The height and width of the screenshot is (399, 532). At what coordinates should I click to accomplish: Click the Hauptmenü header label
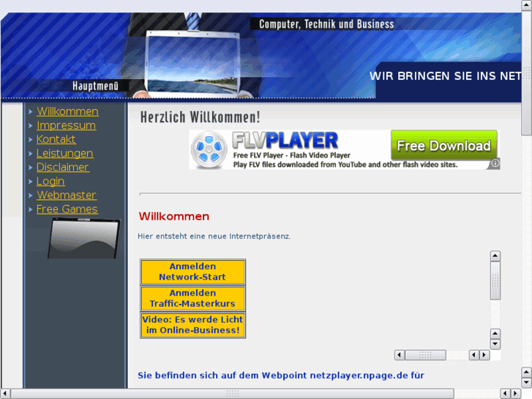[95, 86]
